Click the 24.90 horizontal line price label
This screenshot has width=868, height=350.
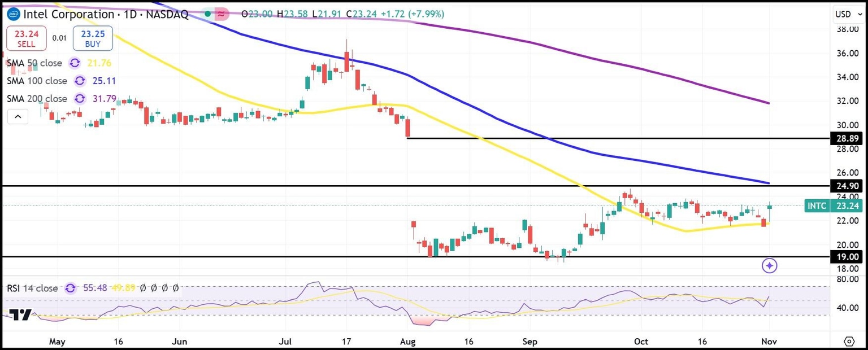(845, 186)
